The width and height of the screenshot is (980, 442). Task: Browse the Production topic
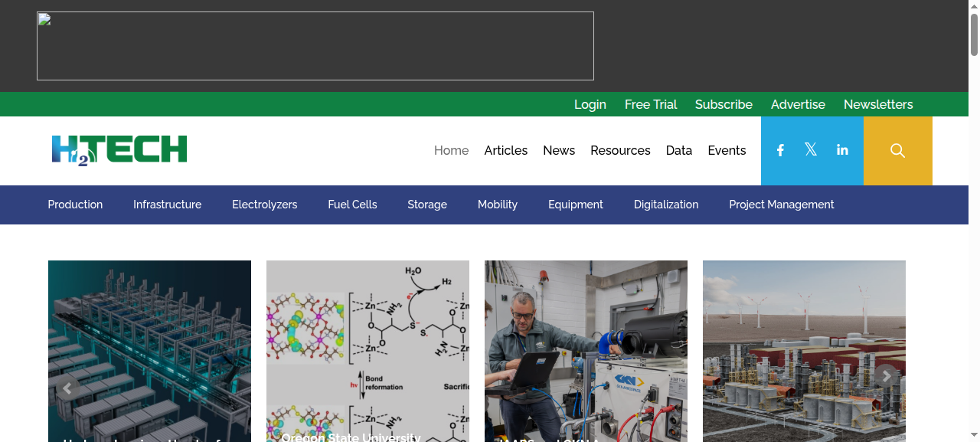coord(75,205)
